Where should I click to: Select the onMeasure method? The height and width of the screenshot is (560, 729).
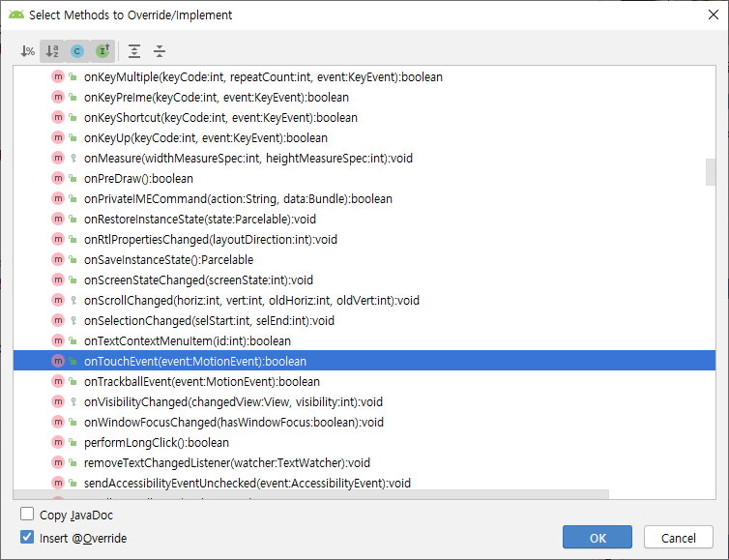tap(364, 159)
